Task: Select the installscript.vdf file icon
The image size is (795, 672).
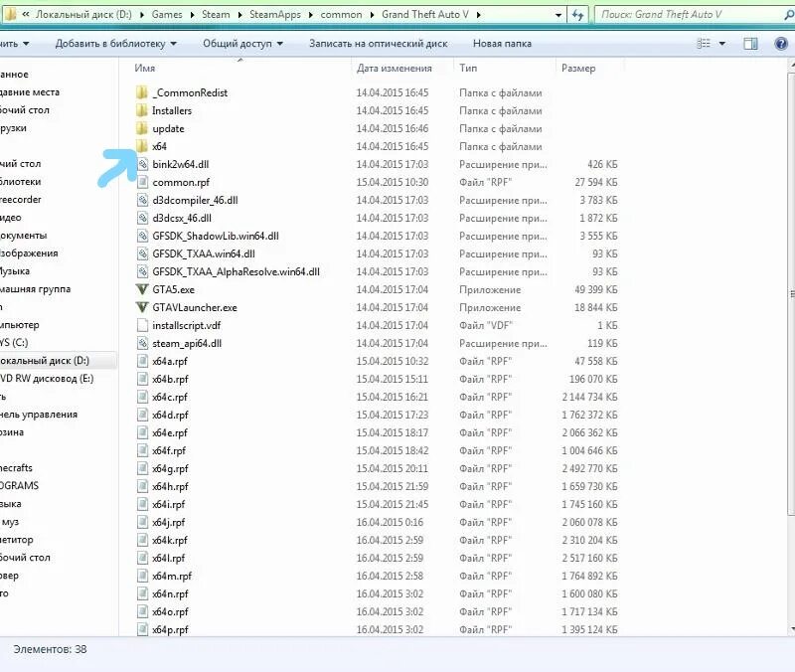Action: [x=142, y=326]
